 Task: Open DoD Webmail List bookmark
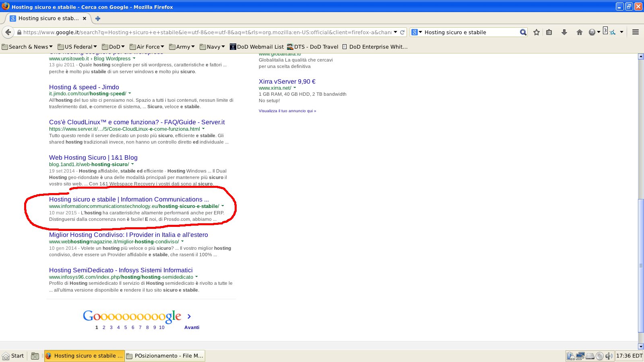click(x=256, y=47)
